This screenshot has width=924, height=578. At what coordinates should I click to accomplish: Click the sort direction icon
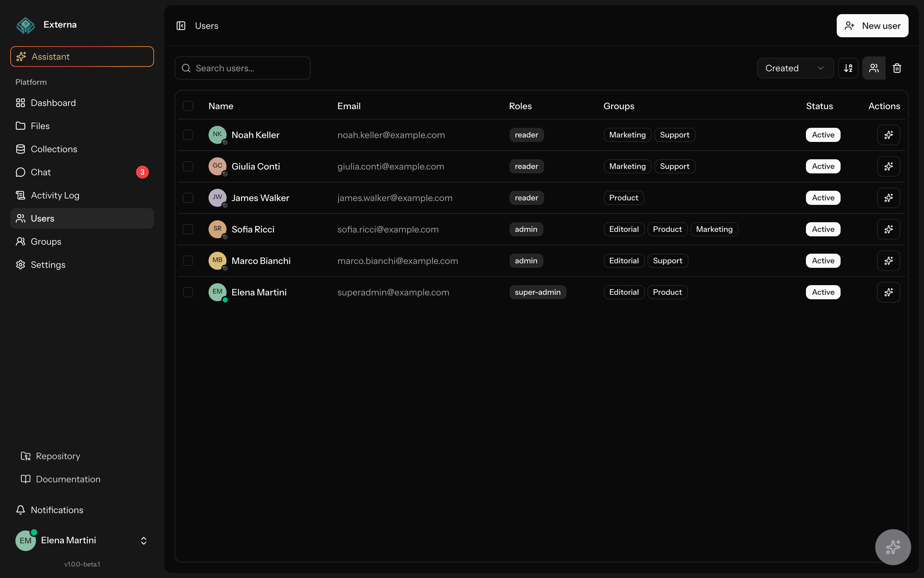848,68
